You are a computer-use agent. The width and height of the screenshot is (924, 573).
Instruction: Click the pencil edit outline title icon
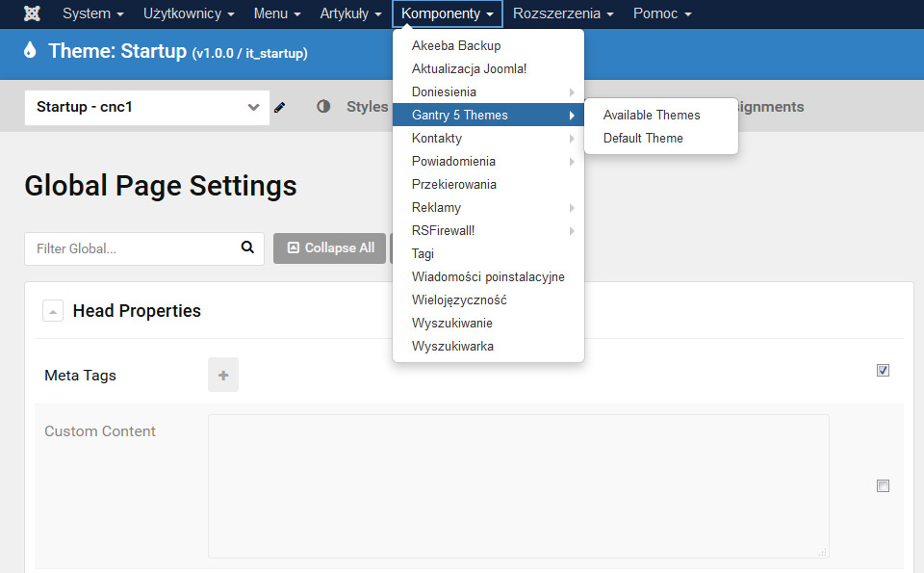280,107
